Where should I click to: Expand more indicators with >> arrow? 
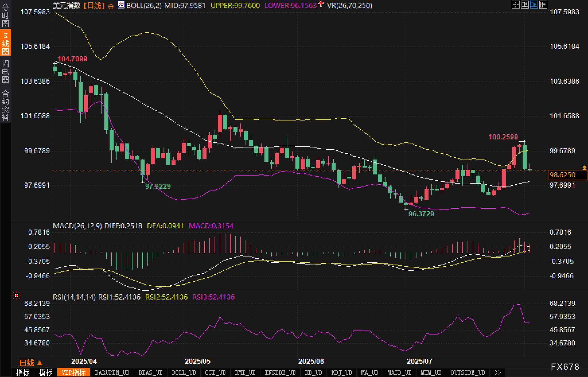click(x=498, y=372)
